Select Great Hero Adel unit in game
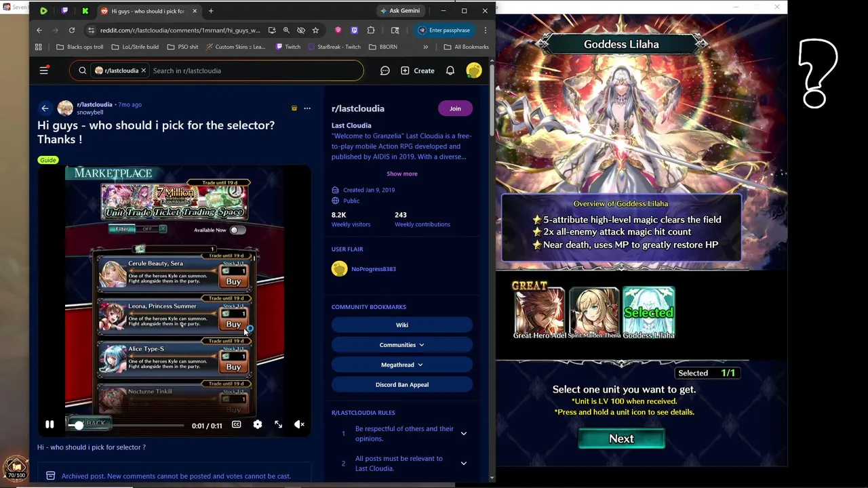Screen dimensions: 868x488 [x=539, y=312]
